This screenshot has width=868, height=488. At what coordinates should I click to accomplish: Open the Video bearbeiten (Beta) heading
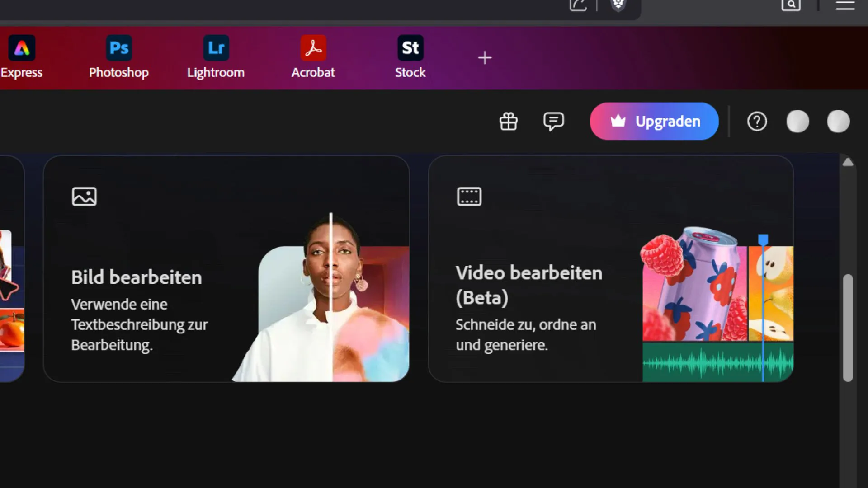pos(529,285)
